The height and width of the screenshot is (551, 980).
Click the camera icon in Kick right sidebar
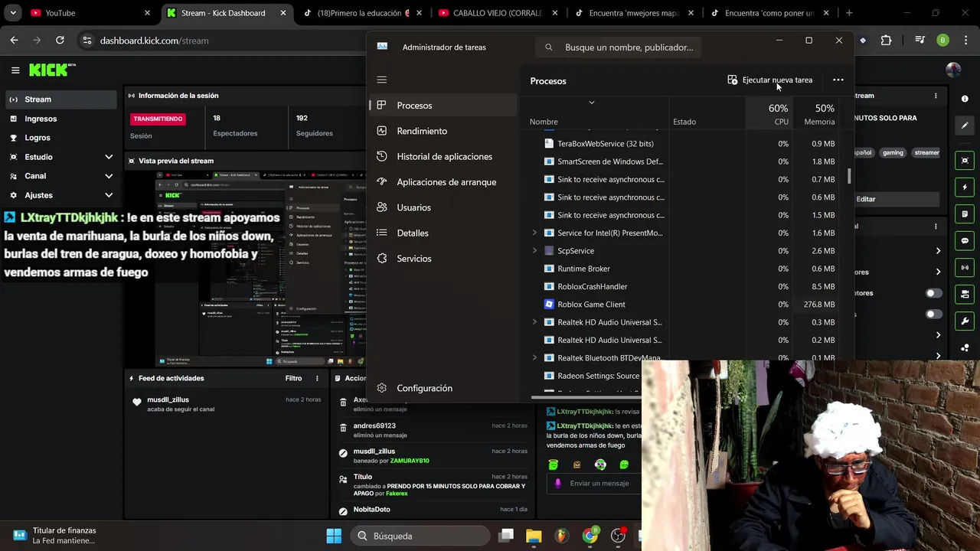pos(965,295)
